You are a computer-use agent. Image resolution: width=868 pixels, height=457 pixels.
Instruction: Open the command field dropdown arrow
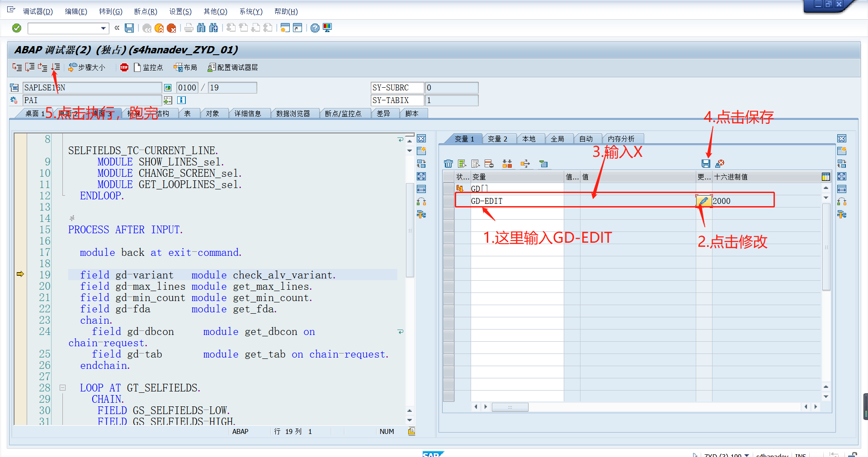(x=104, y=28)
